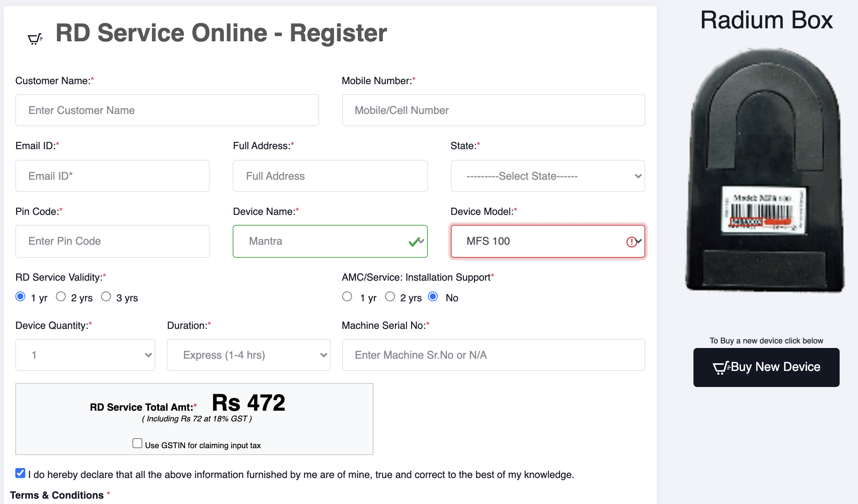Click the Enter Pin Code field

point(112,241)
